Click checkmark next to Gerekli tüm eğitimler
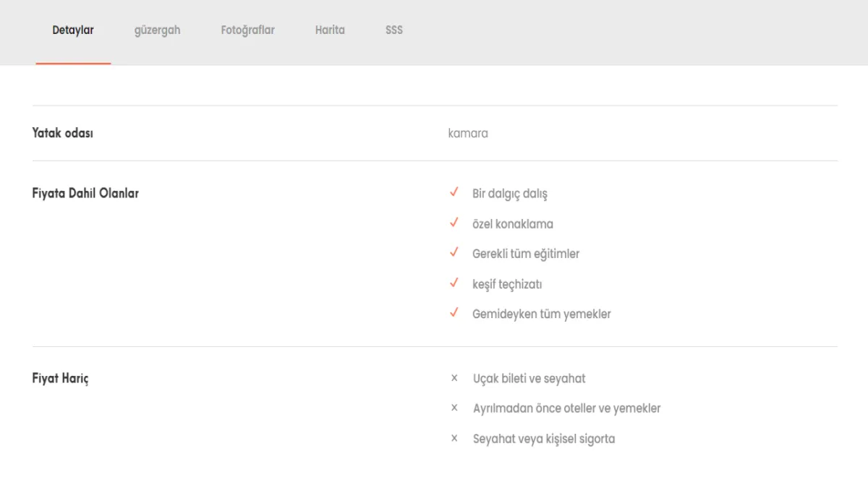The height and width of the screenshot is (488, 868). 454,253
